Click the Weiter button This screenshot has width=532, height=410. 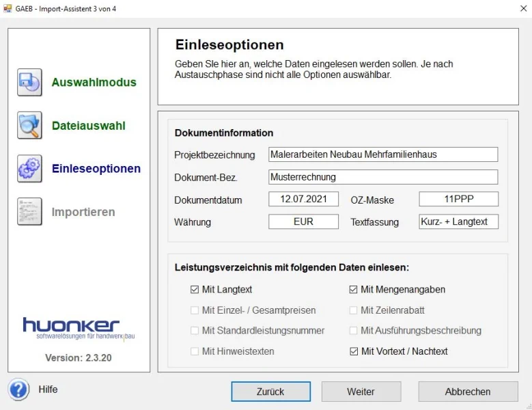click(x=361, y=392)
